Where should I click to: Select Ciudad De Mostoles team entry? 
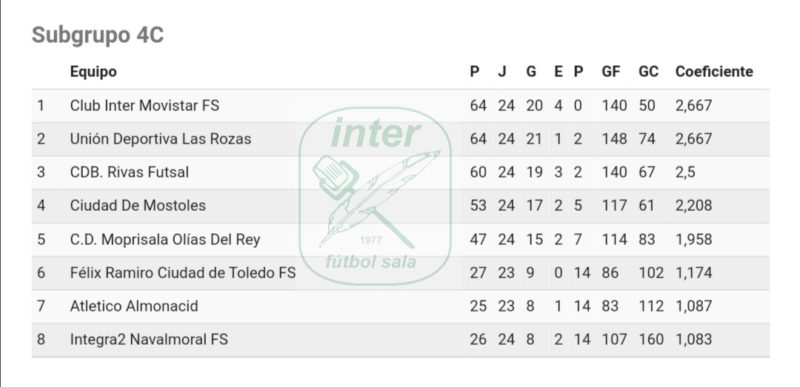(138, 205)
